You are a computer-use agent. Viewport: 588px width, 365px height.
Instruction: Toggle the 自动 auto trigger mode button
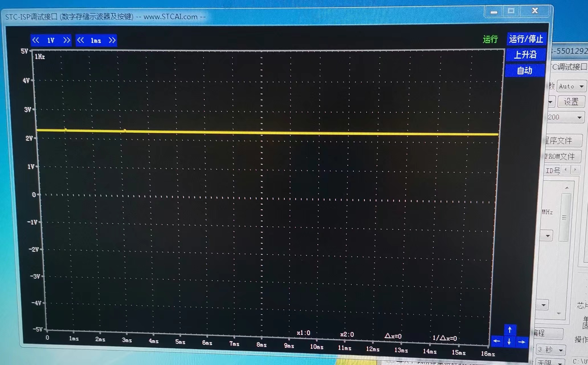[524, 70]
